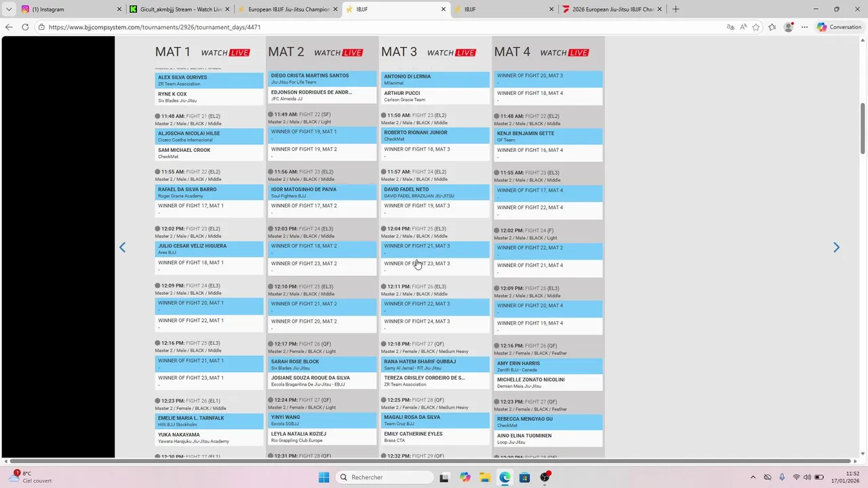This screenshot has height=488, width=868.
Task: Click the address bar URL
Action: (x=155, y=27)
